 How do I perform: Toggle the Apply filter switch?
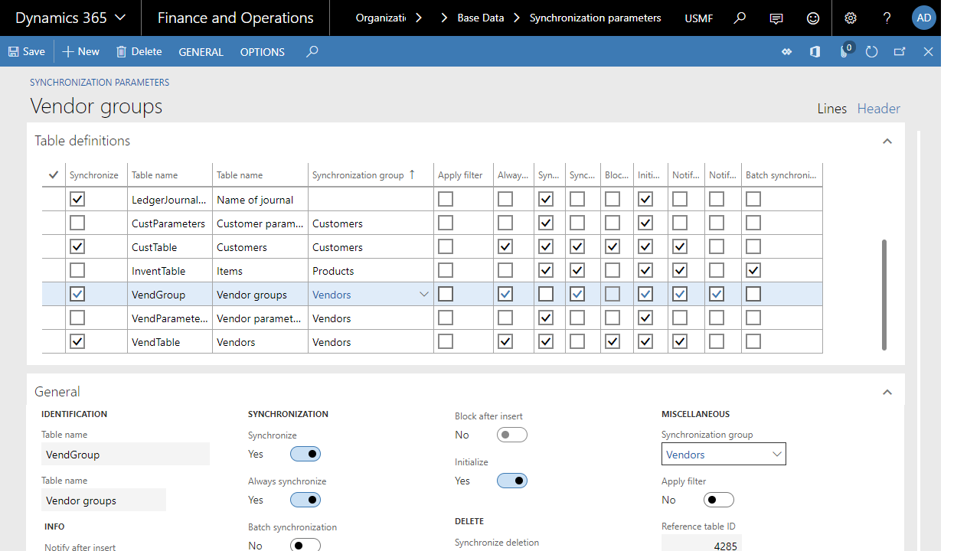point(719,500)
